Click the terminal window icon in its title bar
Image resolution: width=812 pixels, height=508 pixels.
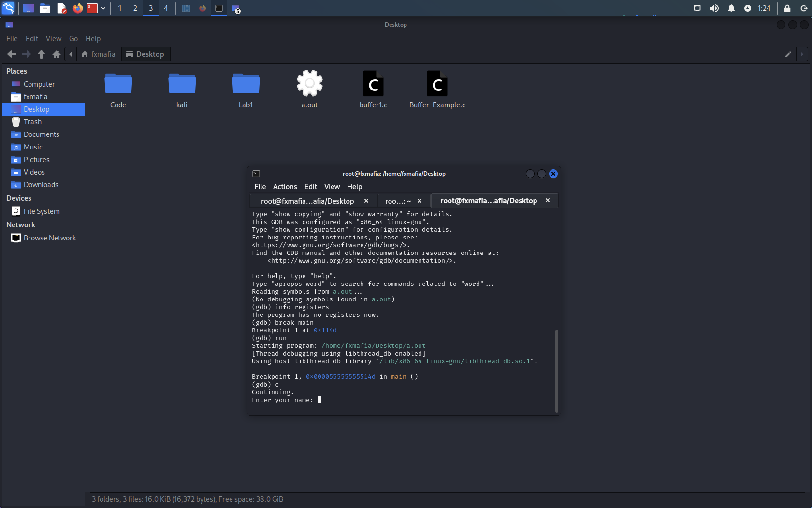[x=256, y=174]
